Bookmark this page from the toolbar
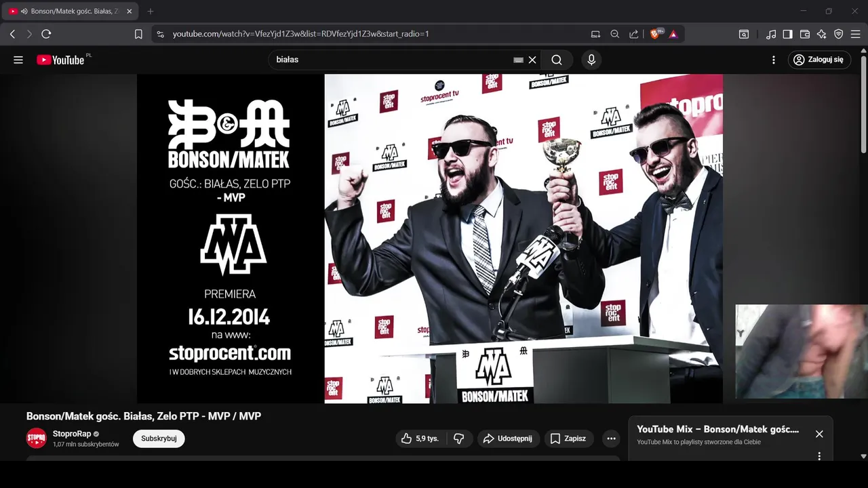The width and height of the screenshot is (868, 488). [x=138, y=34]
